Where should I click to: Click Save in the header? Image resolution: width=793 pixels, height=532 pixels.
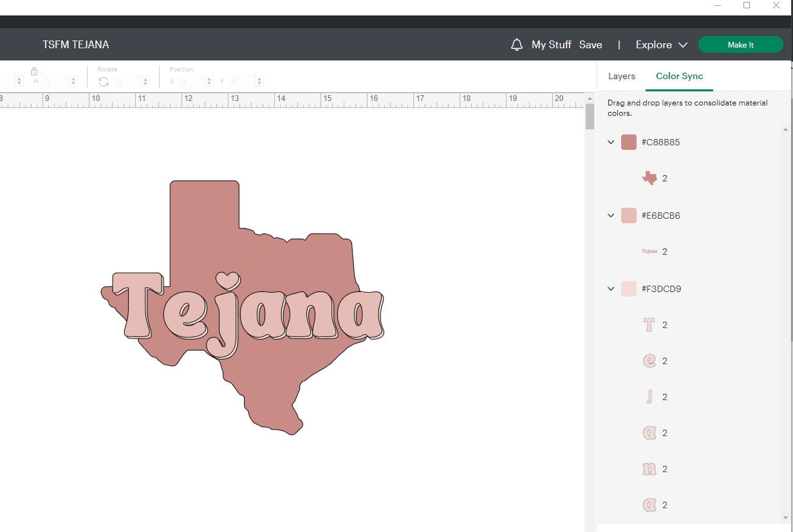pyautogui.click(x=590, y=44)
